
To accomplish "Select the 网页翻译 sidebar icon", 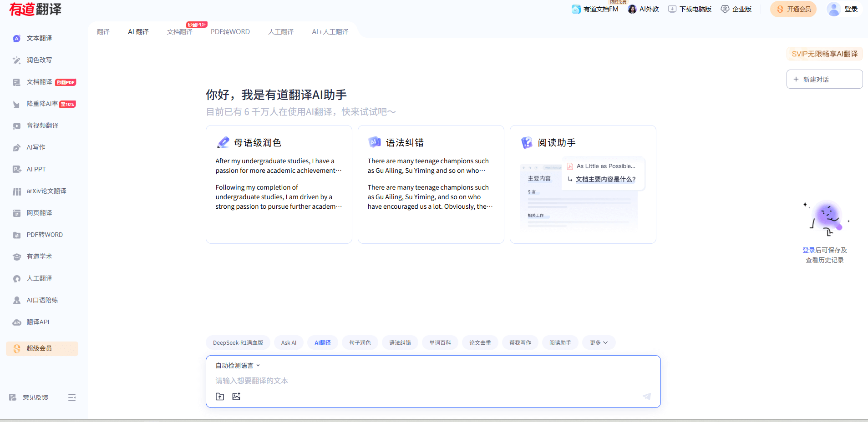I will [x=17, y=213].
